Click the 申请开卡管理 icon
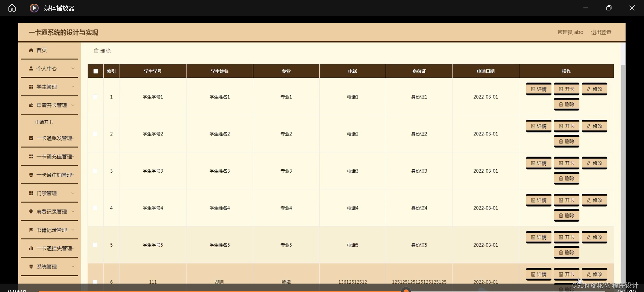This screenshot has width=644, height=292. [x=31, y=105]
